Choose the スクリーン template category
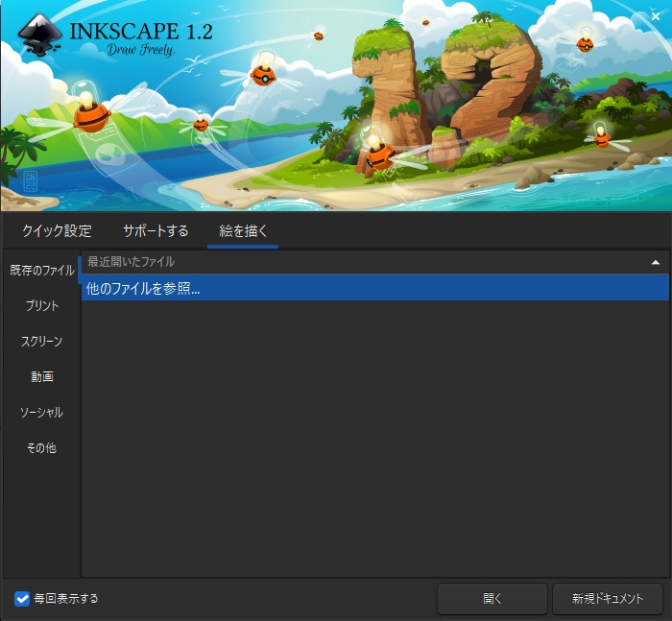 click(42, 341)
